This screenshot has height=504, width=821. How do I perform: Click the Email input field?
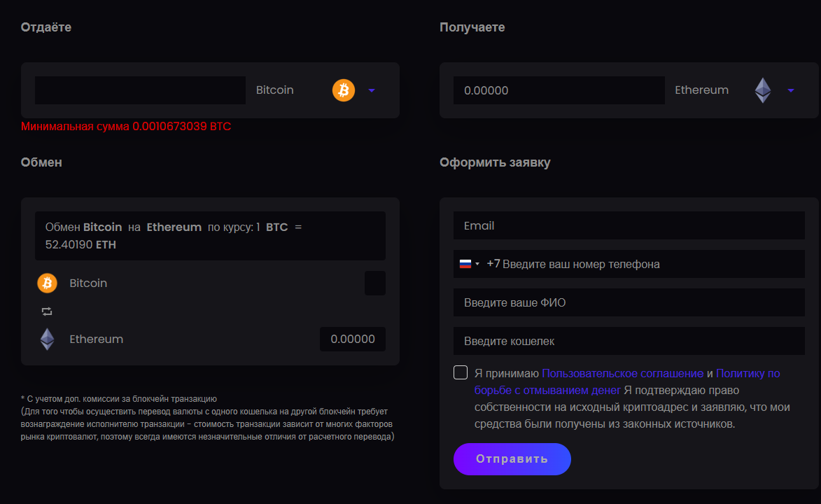[629, 225]
